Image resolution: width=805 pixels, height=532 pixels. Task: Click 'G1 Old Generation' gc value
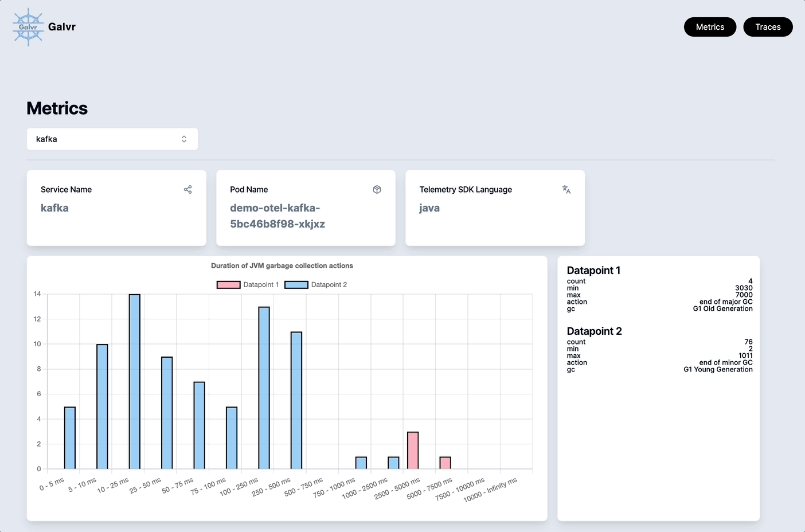click(x=722, y=309)
